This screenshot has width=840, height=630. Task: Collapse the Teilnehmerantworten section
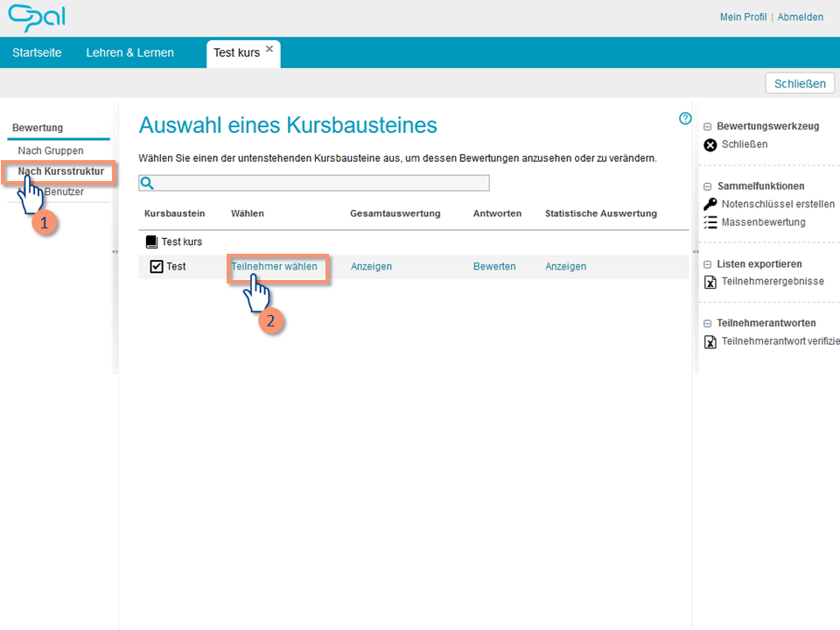[x=707, y=324]
